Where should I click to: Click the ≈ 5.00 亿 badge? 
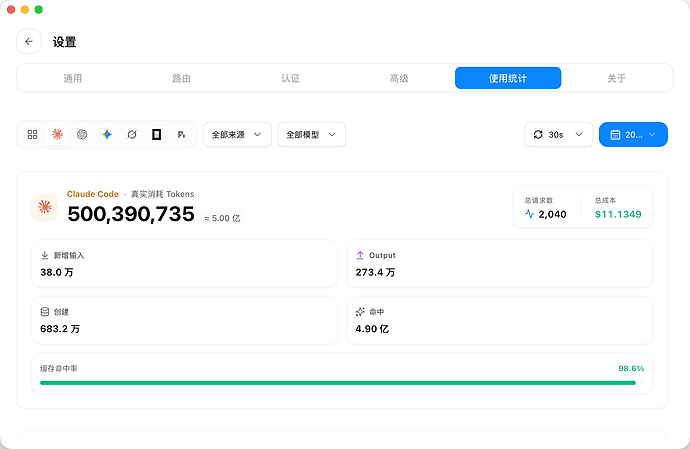point(222,218)
